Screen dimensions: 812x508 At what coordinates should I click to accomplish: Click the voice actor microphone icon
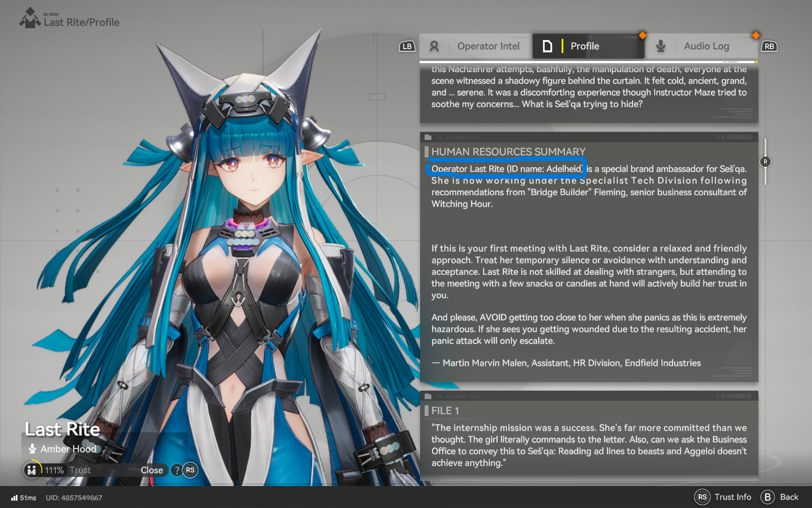click(x=33, y=449)
